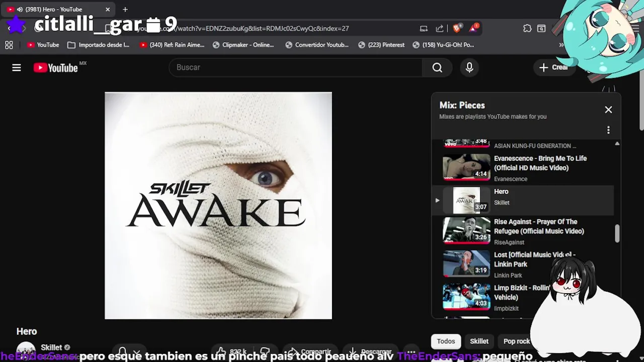Play the Limp Bizkit Rollin' thumbnail
Screen dimensions: 644x362
pos(466,297)
